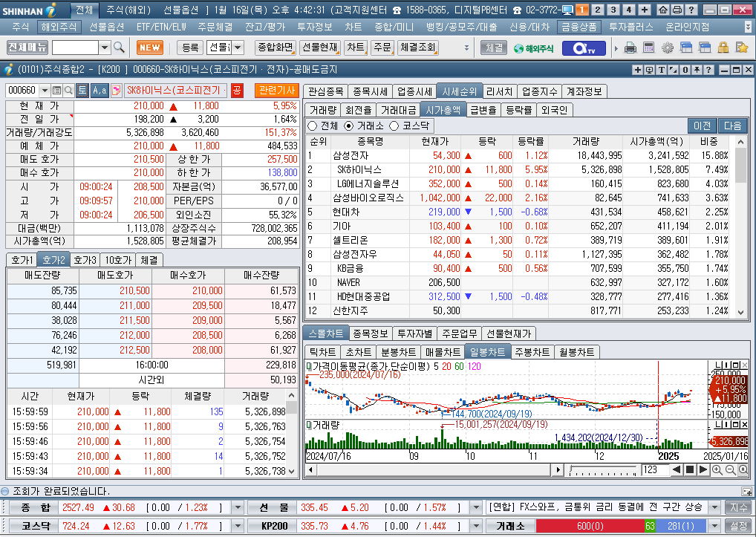Click the stock search magnifier next to code field
The image size is (756, 537).
pos(68,90)
